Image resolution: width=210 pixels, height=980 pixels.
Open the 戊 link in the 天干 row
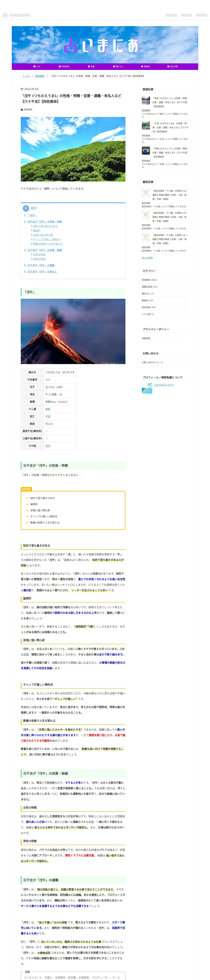tap(47, 387)
